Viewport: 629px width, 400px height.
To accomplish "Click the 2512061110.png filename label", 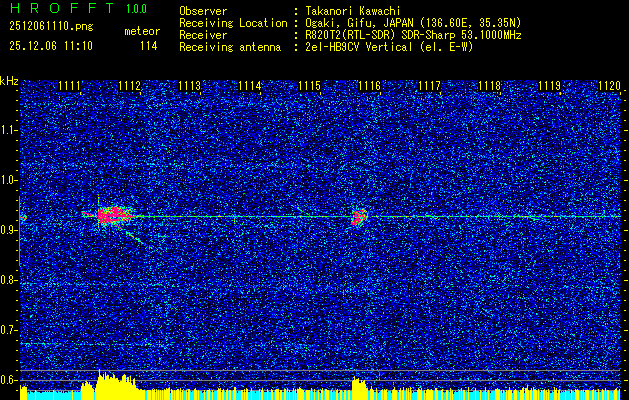I will pos(51,27).
